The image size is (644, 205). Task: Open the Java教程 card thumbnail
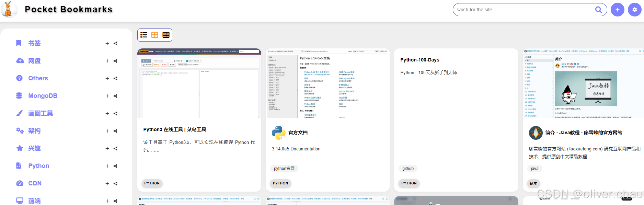pyautogui.click(x=583, y=83)
